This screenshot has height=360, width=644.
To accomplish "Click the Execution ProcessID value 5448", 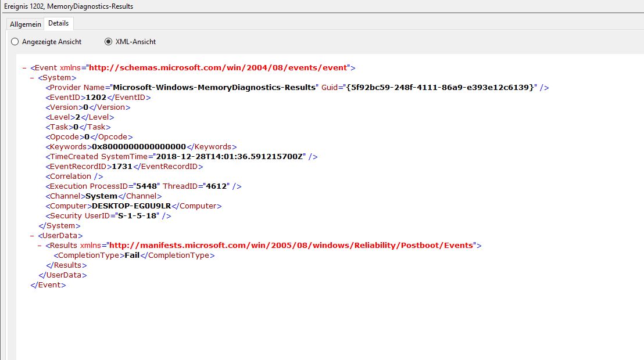I will [146, 186].
